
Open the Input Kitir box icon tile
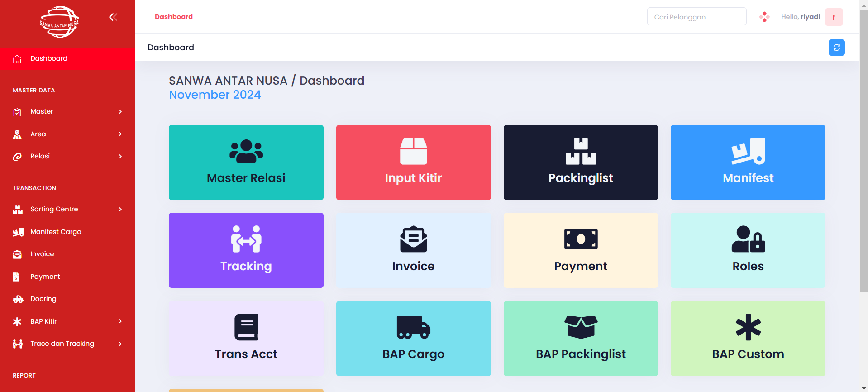413,163
